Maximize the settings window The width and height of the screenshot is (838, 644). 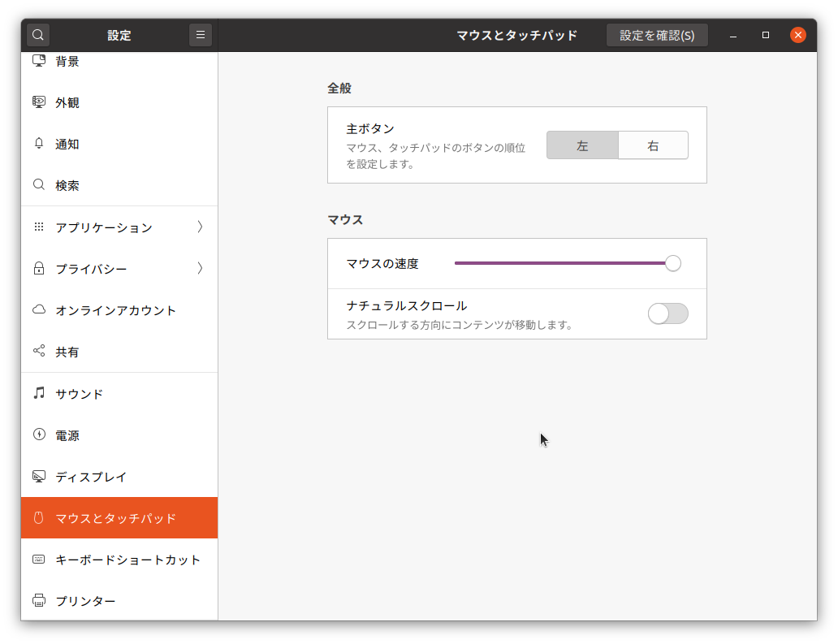click(x=765, y=35)
